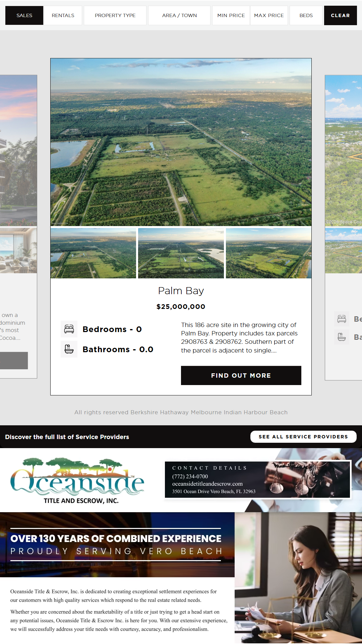Open the middle aerial thumbnail
Viewport: 362px width, 644px height.
[181, 253]
